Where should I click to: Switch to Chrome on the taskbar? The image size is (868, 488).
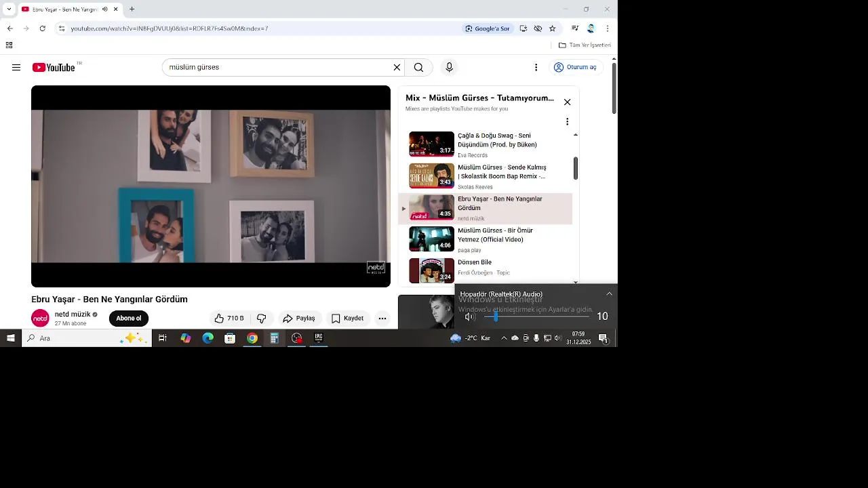click(252, 338)
